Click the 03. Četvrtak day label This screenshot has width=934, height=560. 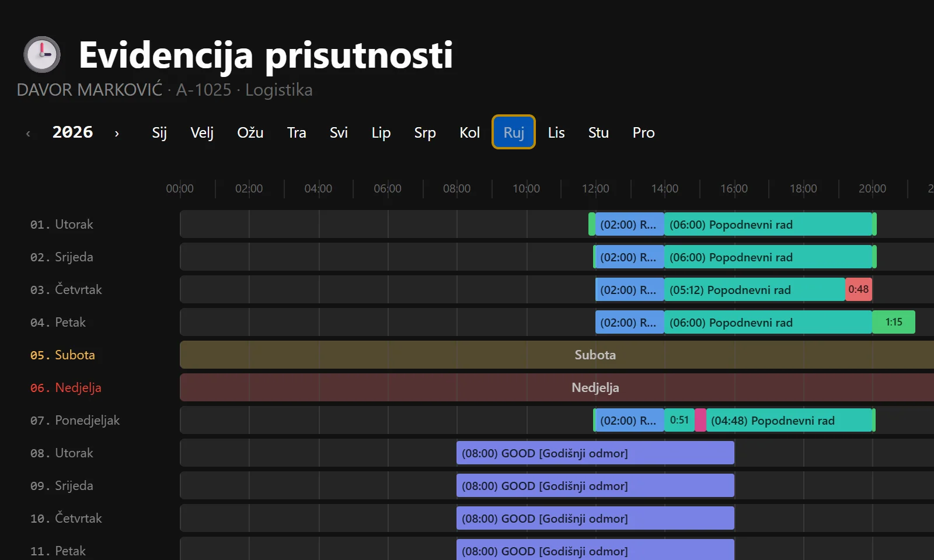(x=66, y=289)
